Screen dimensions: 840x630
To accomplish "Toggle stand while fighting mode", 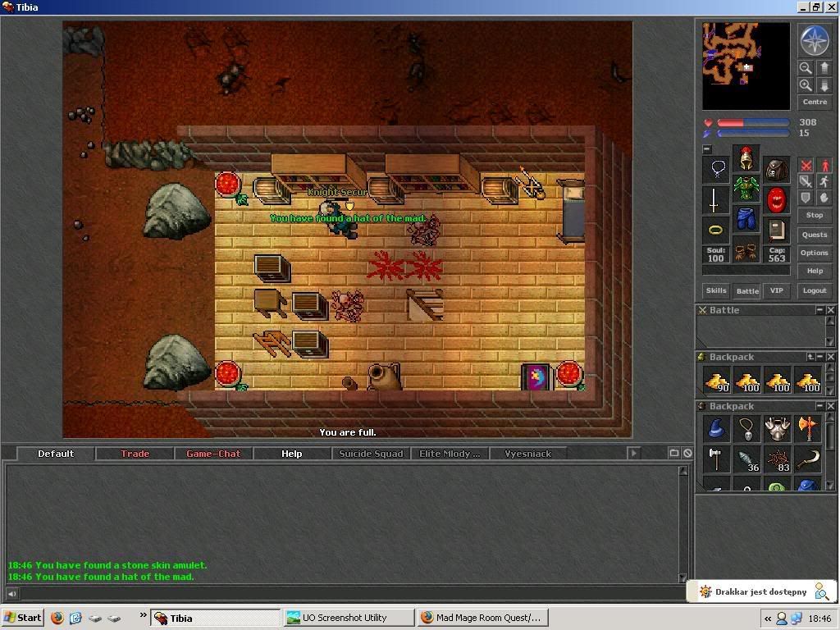I will point(824,166).
